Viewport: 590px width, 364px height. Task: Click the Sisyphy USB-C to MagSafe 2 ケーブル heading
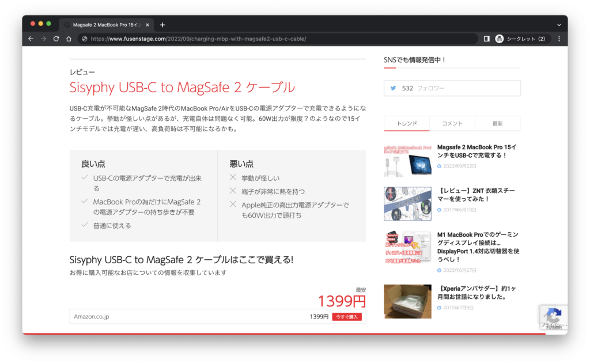[182, 87]
